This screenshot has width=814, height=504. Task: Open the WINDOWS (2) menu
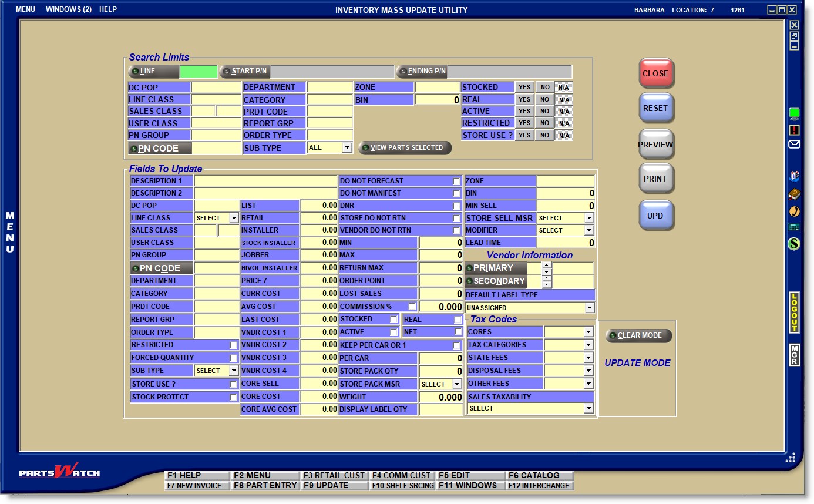[x=68, y=9]
